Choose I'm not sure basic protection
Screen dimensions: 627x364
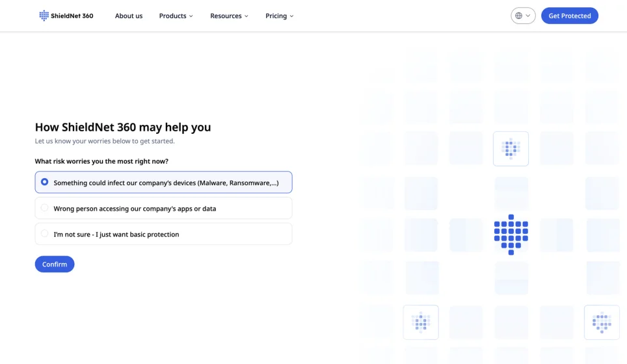(x=163, y=234)
